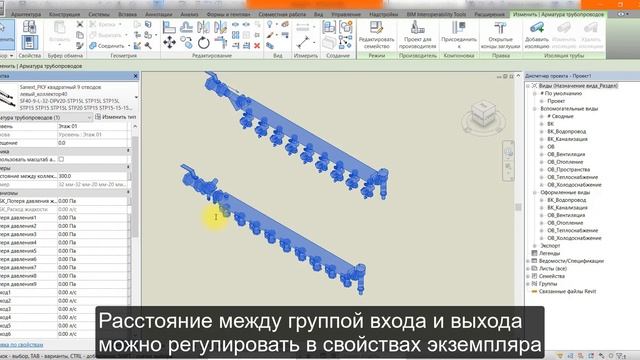Select the Measure Between Two References tool
The width and height of the screenshot is (640, 360).
pos(303,42)
